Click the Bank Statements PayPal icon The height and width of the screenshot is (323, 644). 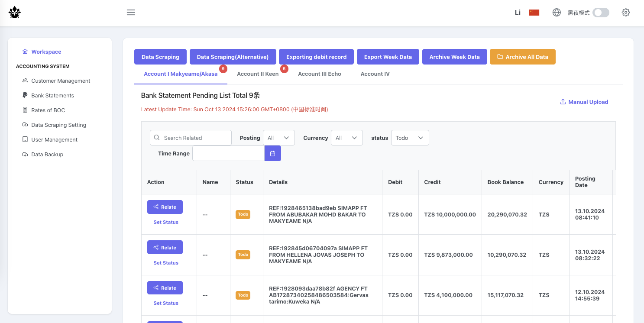(x=25, y=95)
